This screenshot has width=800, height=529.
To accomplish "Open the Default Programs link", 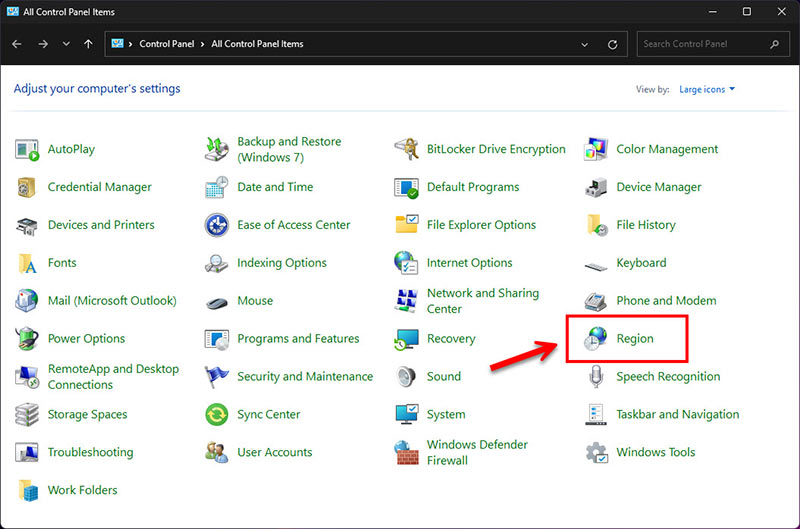I will [473, 187].
